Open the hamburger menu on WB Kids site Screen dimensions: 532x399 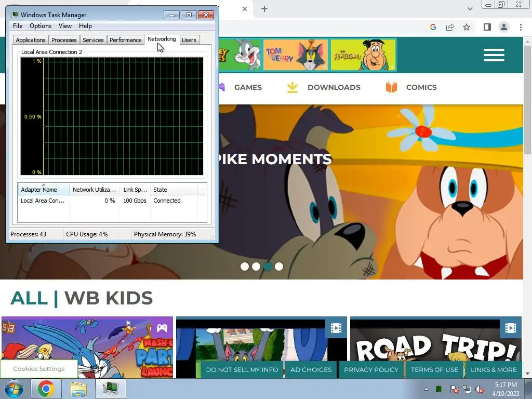tap(494, 55)
